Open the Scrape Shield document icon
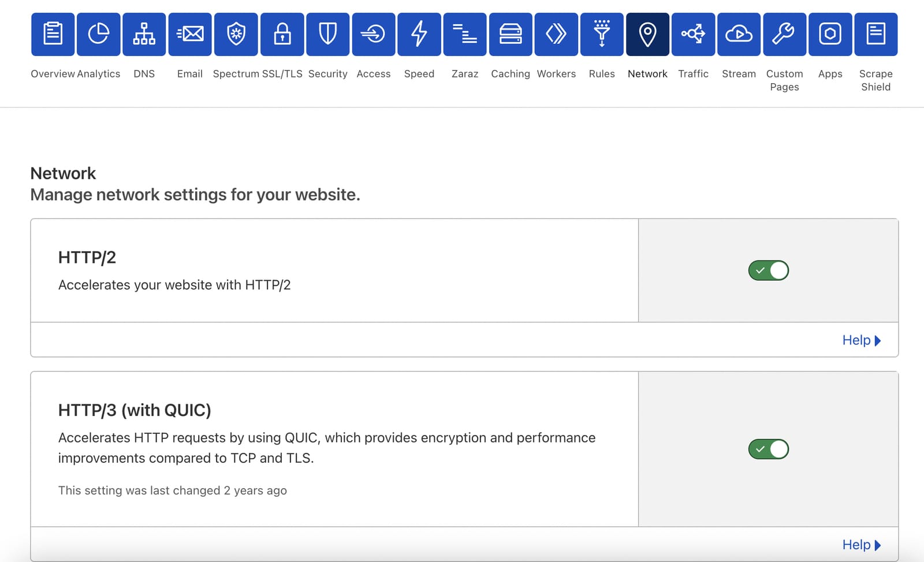Image resolution: width=924 pixels, height=562 pixels. pyautogui.click(x=876, y=34)
